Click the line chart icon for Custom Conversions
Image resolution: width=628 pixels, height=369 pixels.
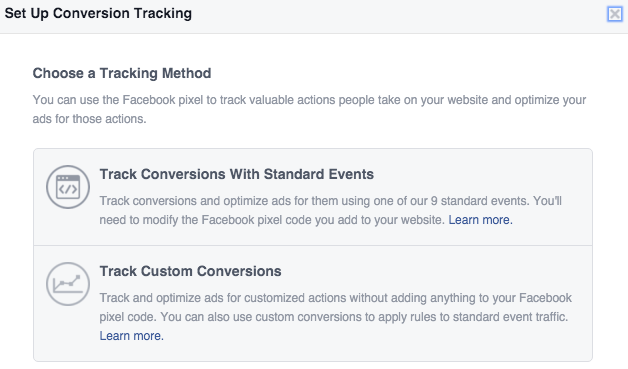coord(68,284)
